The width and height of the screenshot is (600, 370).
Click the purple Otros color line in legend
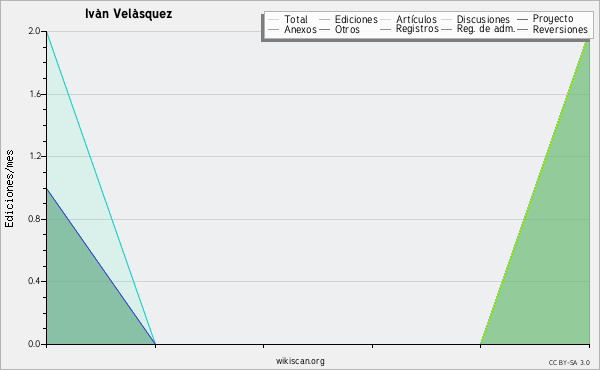[x=324, y=30]
